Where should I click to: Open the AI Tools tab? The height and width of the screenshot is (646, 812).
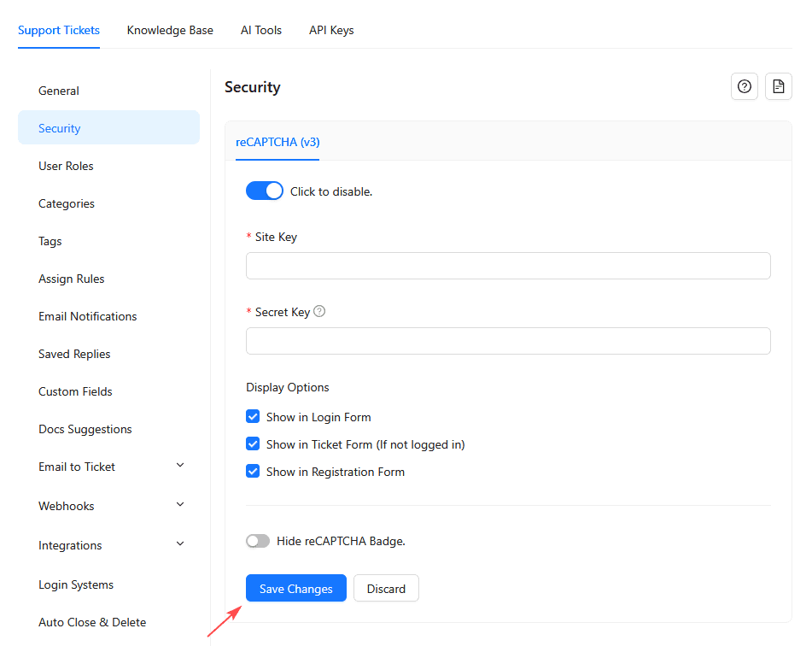coord(261,30)
